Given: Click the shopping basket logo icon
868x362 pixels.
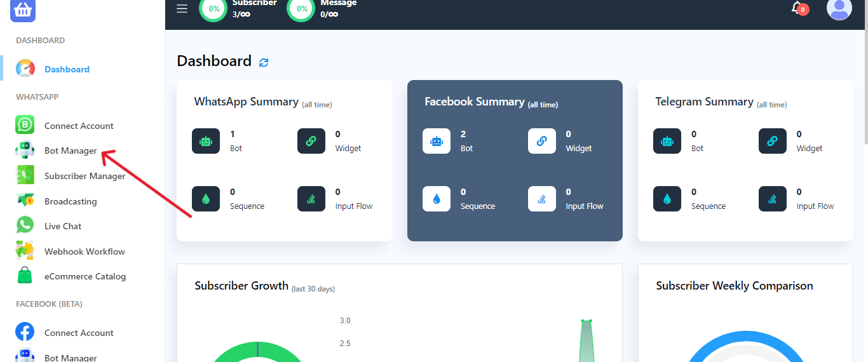Looking at the screenshot, I should click(x=23, y=10).
